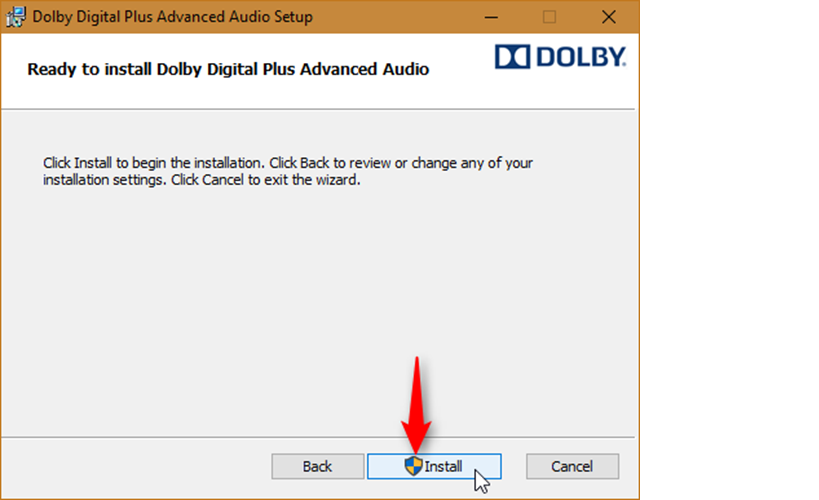The width and height of the screenshot is (819, 500).
Task: Click the window title 'Dolby Digital Plus Advanced Audio Setup'
Action: coord(172,17)
